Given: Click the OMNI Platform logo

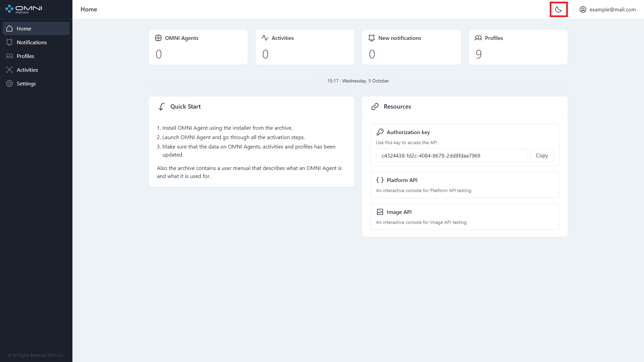Looking at the screenshot, I should pyautogui.click(x=24, y=9).
